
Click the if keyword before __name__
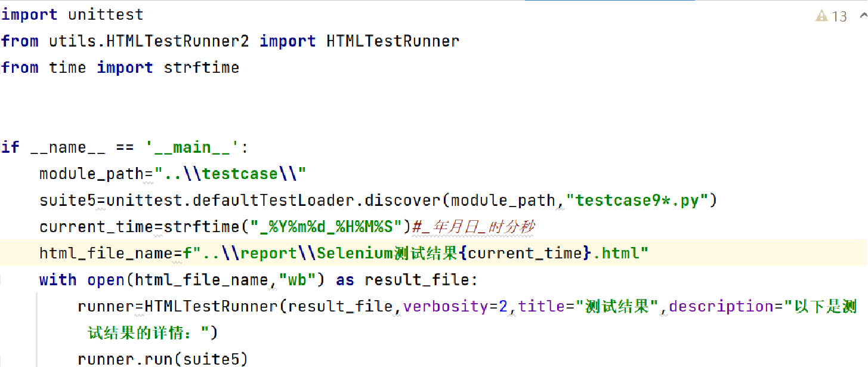coord(10,147)
